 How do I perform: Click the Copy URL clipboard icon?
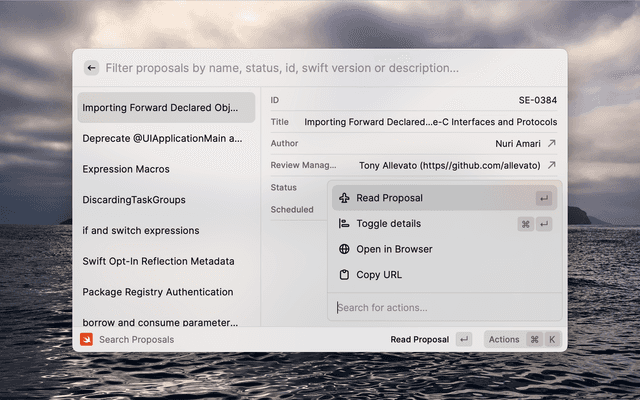click(344, 275)
